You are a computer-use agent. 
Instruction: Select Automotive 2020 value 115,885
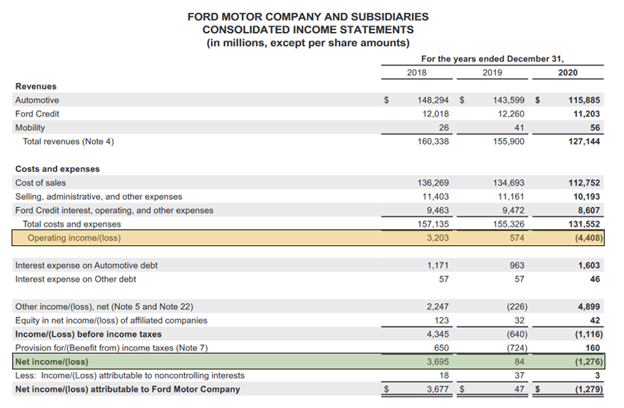coord(584,100)
